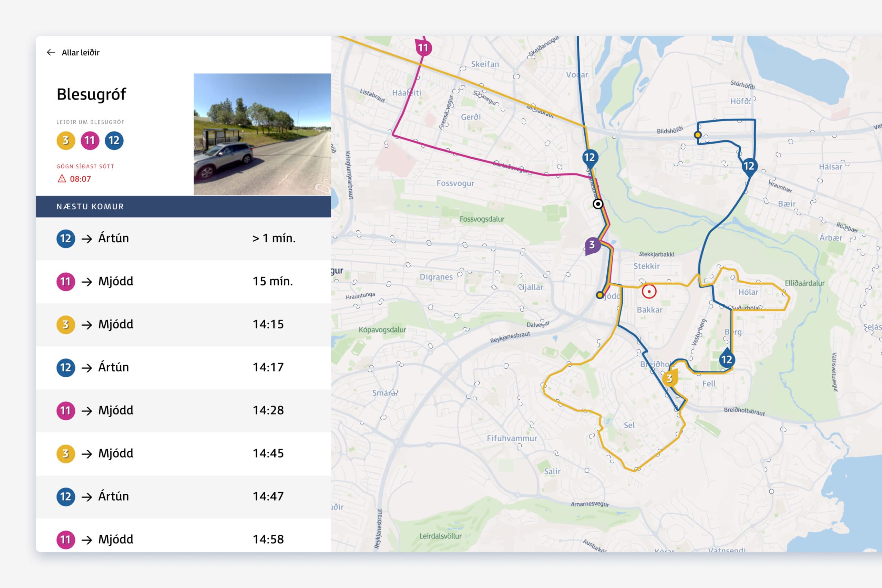The height and width of the screenshot is (588, 882).
Task: Click the Fífuhvammur label on the map
Action: click(x=512, y=438)
